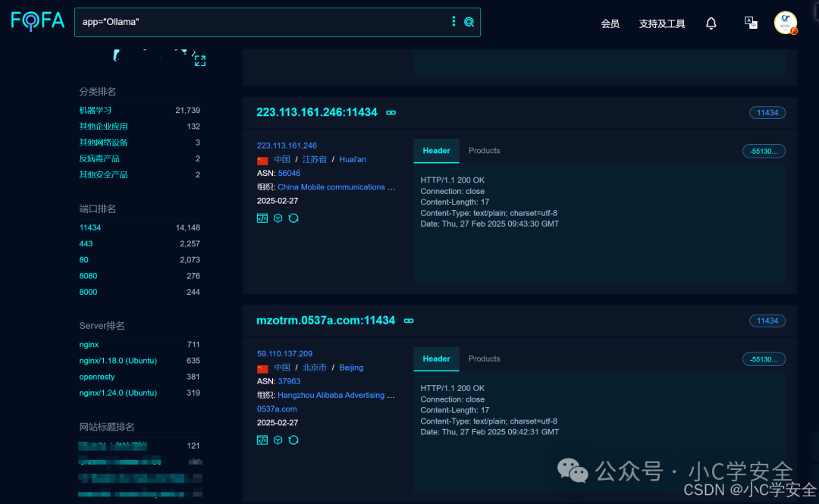Filter by port 443
819x504 pixels.
(x=86, y=244)
